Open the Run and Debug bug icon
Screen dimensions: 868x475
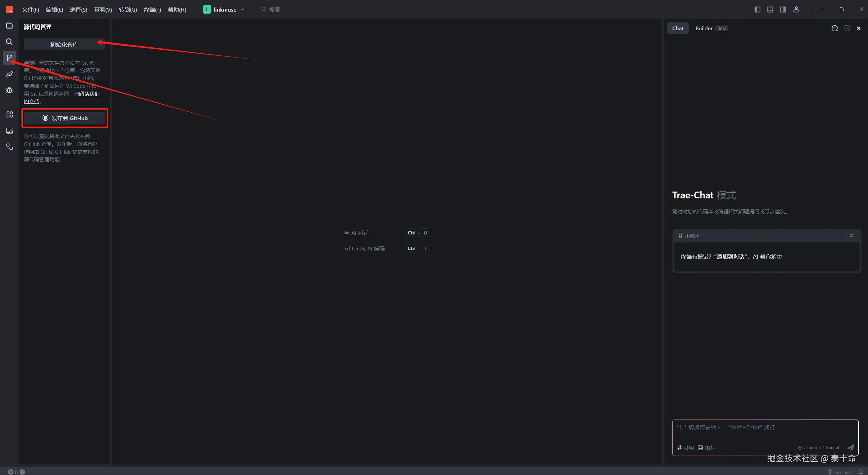(x=9, y=90)
